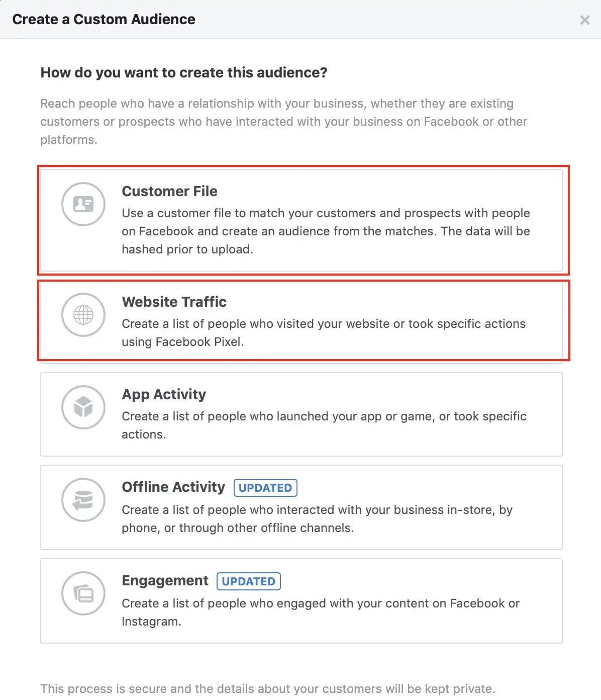Click the in-store offline channels description

(x=317, y=519)
